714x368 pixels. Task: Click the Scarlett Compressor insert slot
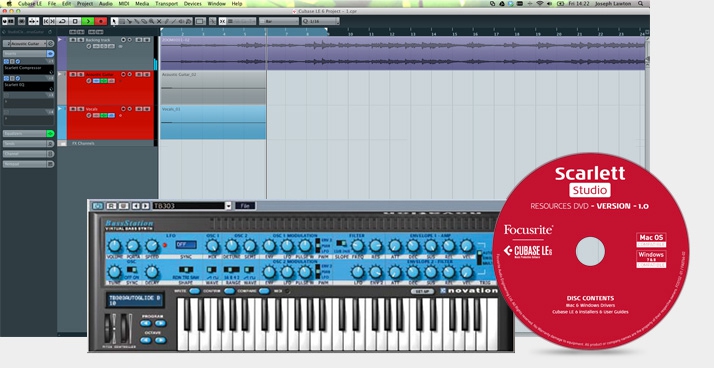(28, 69)
